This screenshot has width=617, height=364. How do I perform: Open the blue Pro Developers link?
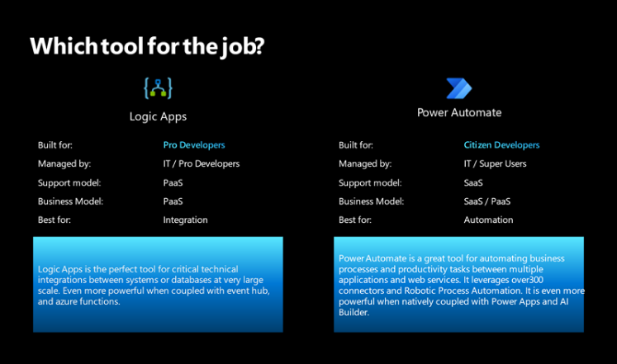[x=194, y=145]
